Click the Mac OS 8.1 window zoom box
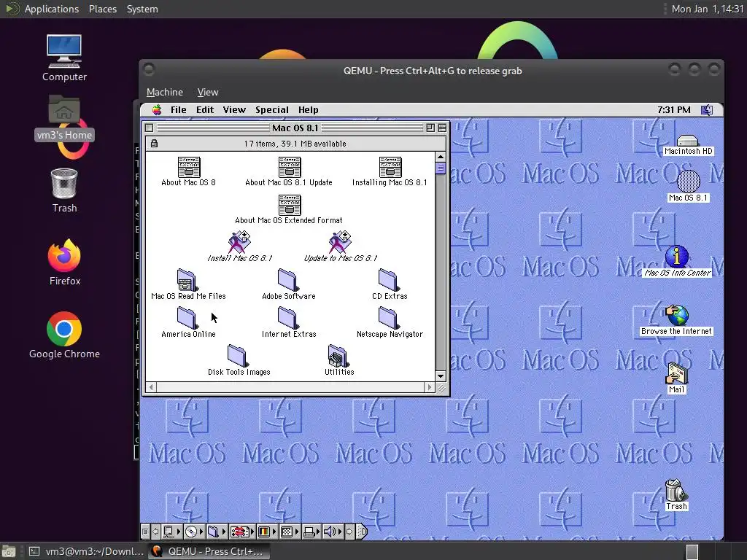 coord(430,128)
